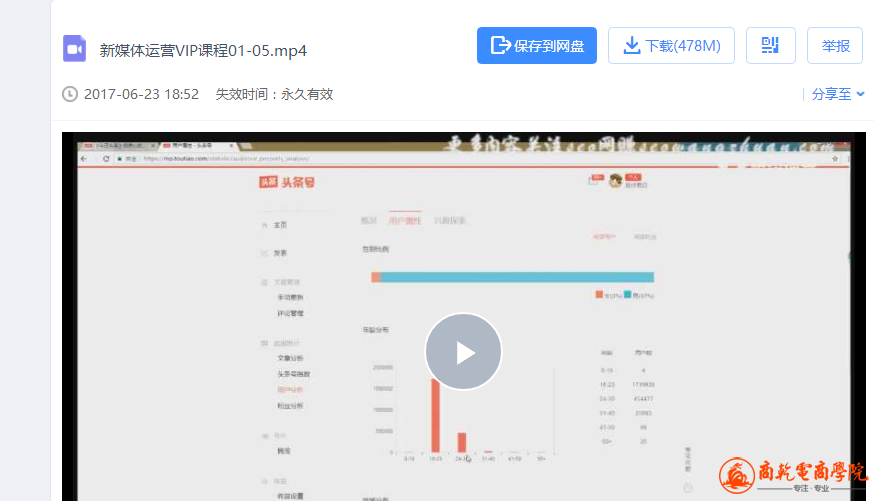
Task: Click the file name 新媒体运营VIP课程01-05.mp4
Action: click(203, 51)
